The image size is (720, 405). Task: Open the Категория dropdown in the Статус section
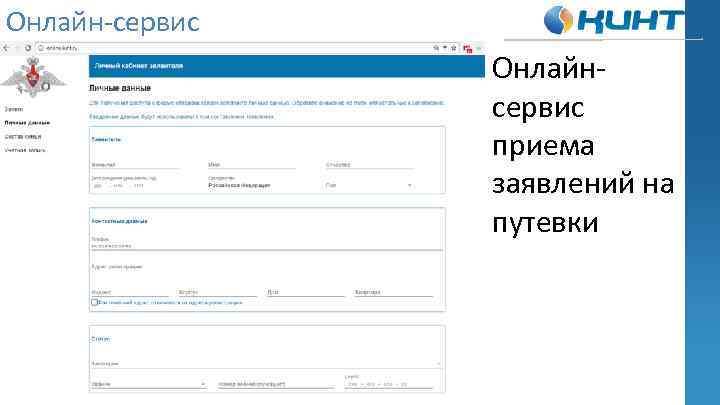coord(266,364)
